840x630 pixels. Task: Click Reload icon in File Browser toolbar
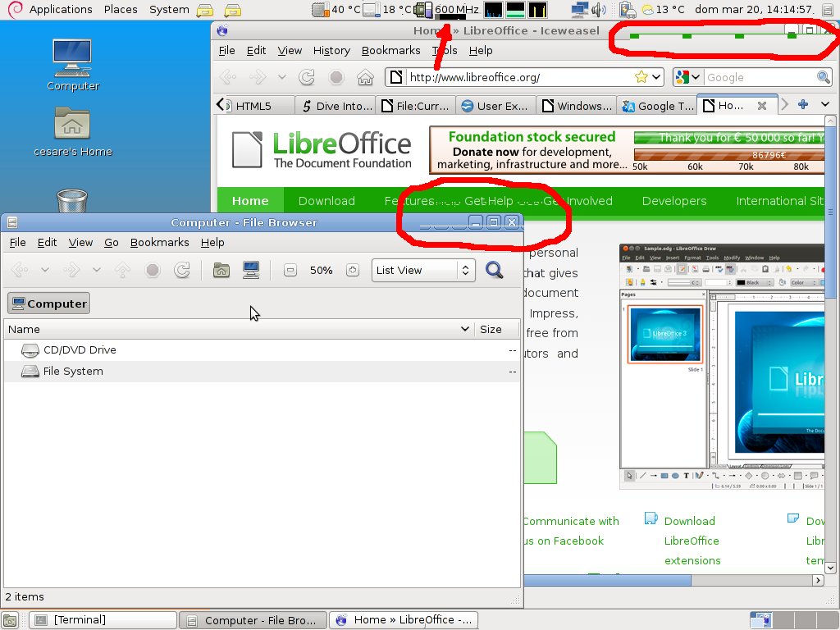click(x=182, y=270)
